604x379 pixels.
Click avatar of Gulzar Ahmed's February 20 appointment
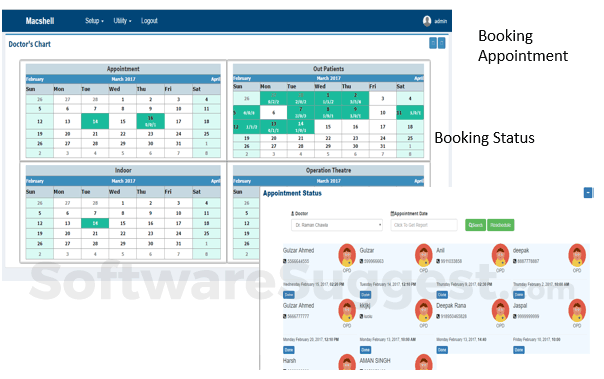[347, 310]
